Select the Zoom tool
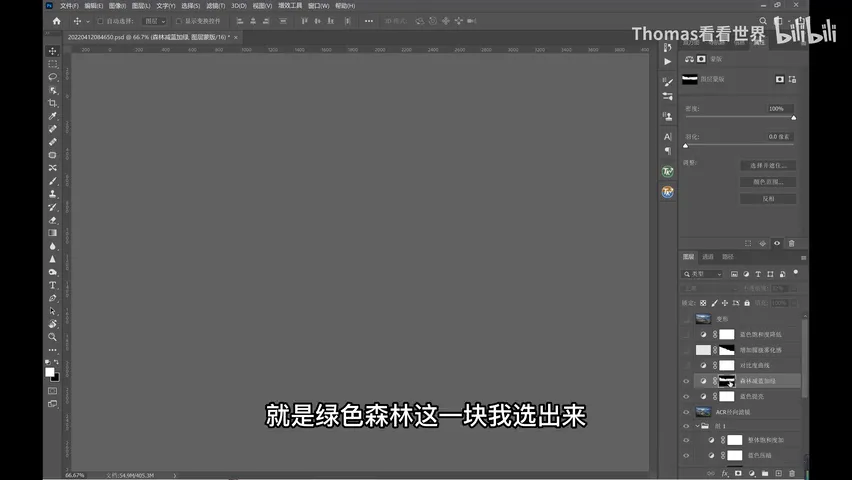The image size is (852, 480). (x=53, y=337)
